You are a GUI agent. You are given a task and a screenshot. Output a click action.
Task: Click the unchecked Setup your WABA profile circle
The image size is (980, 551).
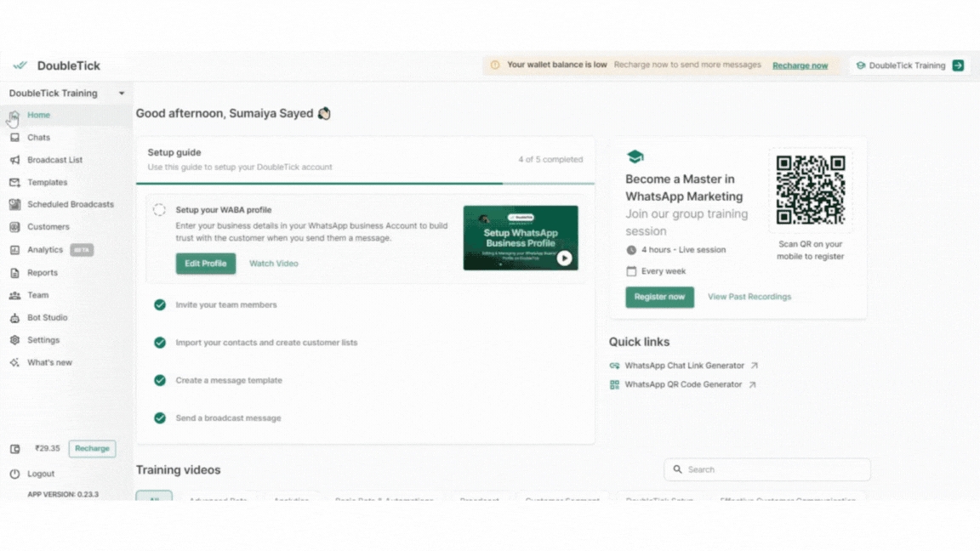pos(159,210)
